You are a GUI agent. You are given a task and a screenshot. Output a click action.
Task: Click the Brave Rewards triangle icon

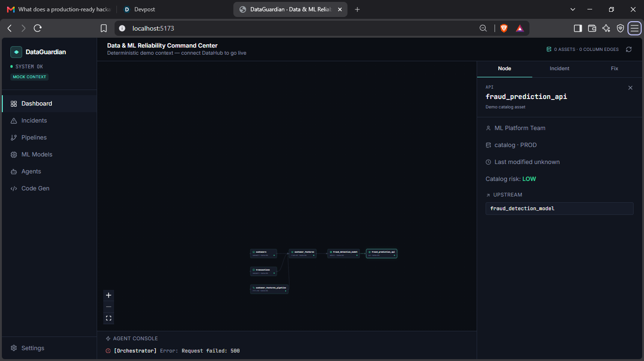pos(520,28)
